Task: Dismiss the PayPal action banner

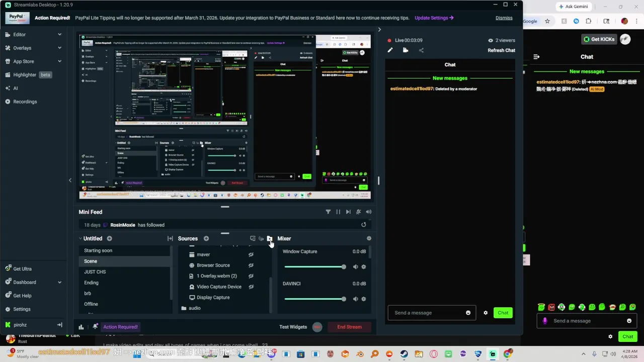Action: pyautogui.click(x=504, y=18)
